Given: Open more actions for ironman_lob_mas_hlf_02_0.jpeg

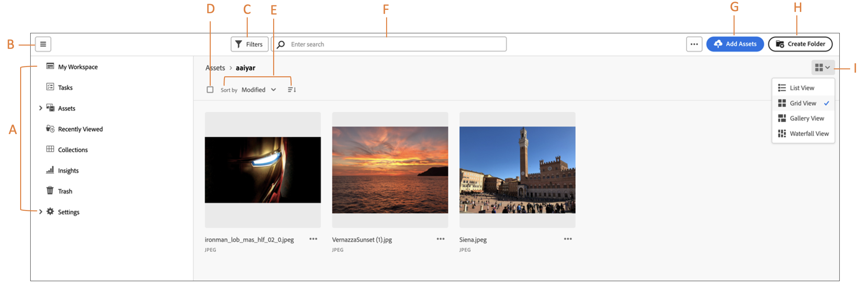Looking at the screenshot, I should (313, 239).
